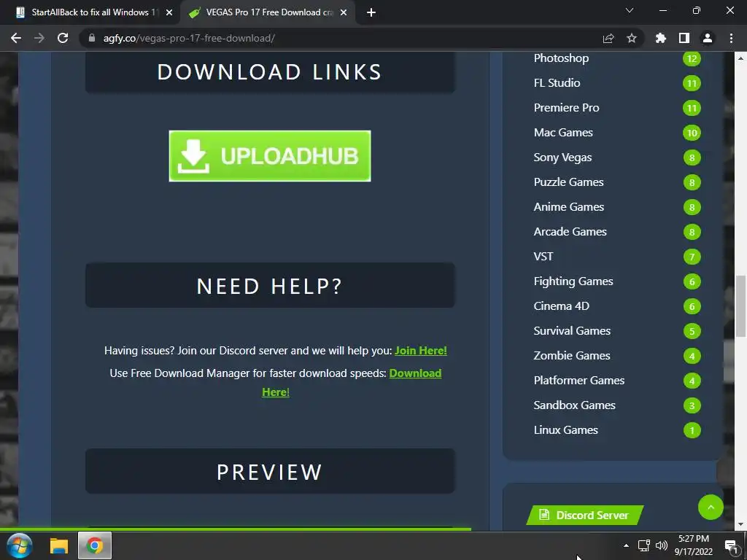Click the scrollbar down arrow

pyautogui.click(x=741, y=524)
